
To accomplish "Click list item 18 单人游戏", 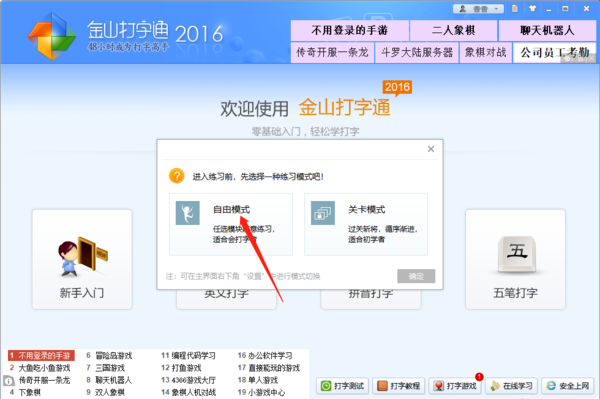I will (258, 380).
